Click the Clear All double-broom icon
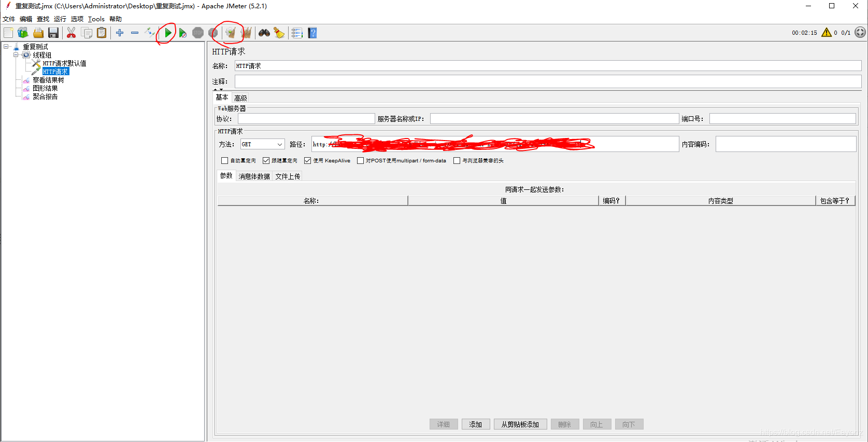868x442 pixels. [x=246, y=33]
